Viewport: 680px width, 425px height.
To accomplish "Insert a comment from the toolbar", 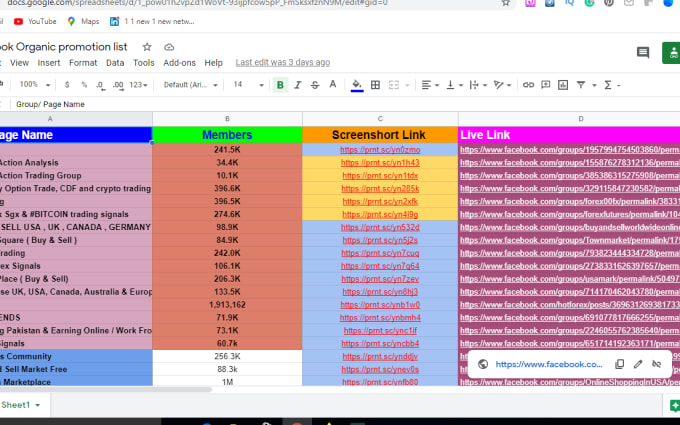I will click(x=546, y=85).
